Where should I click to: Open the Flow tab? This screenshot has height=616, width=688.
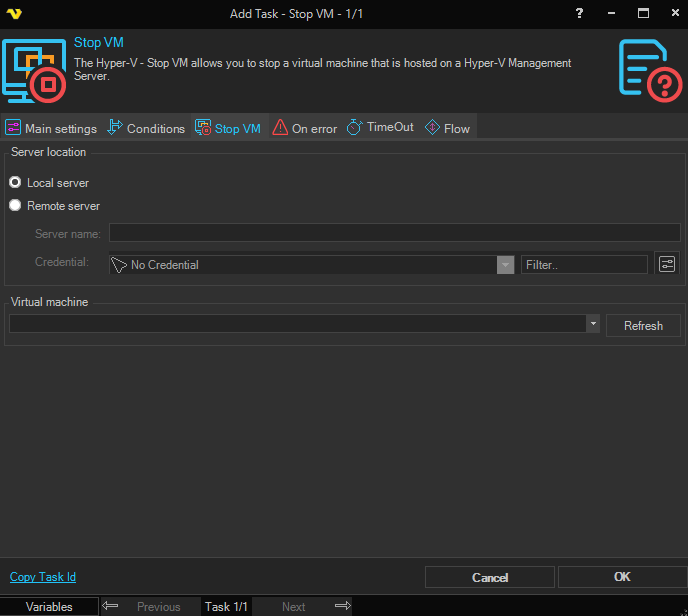point(447,128)
